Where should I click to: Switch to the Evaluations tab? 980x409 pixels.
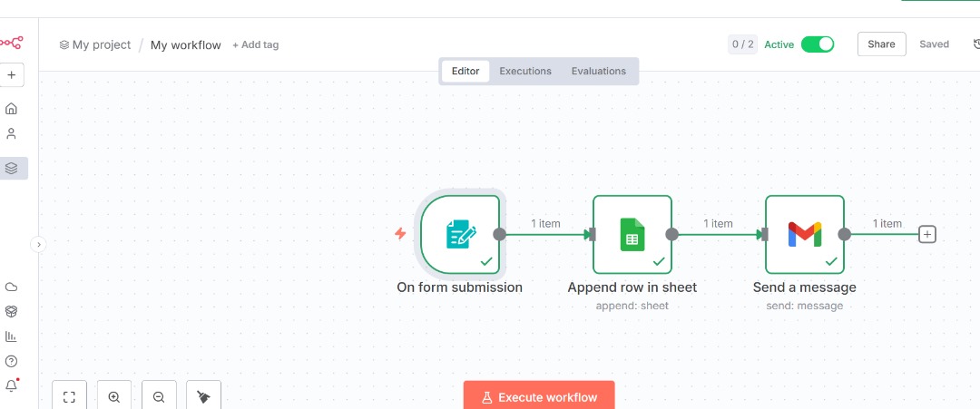pyautogui.click(x=598, y=72)
